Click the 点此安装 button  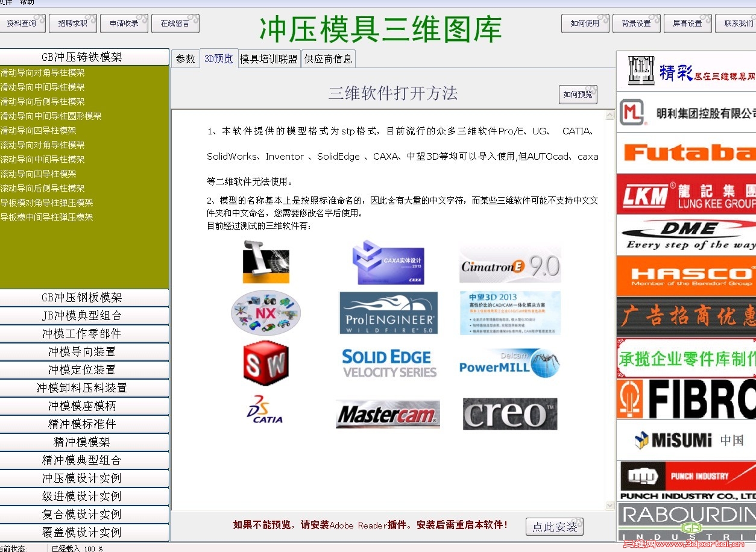point(555,527)
